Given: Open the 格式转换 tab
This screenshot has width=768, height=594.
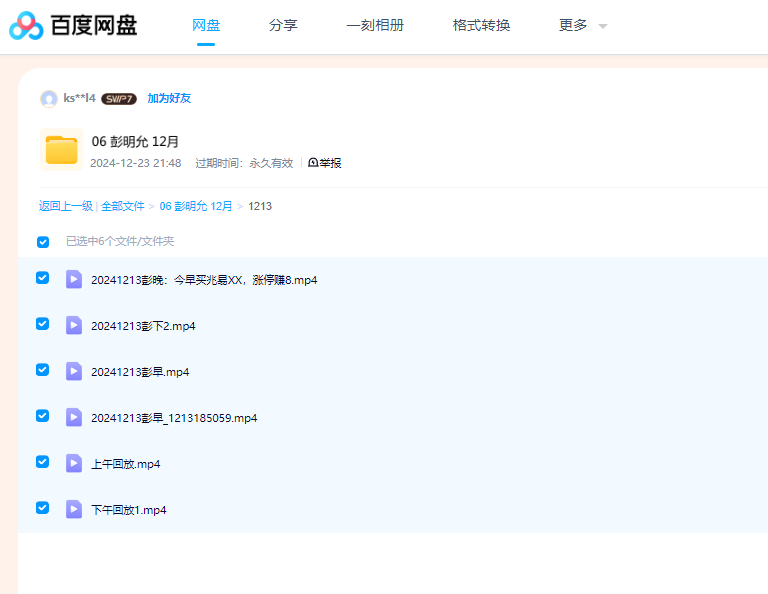Looking at the screenshot, I should (x=481, y=25).
